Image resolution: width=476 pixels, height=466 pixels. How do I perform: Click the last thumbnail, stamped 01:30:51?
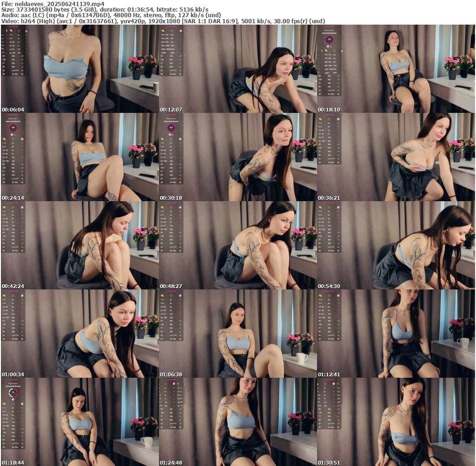tap(396, 422)
